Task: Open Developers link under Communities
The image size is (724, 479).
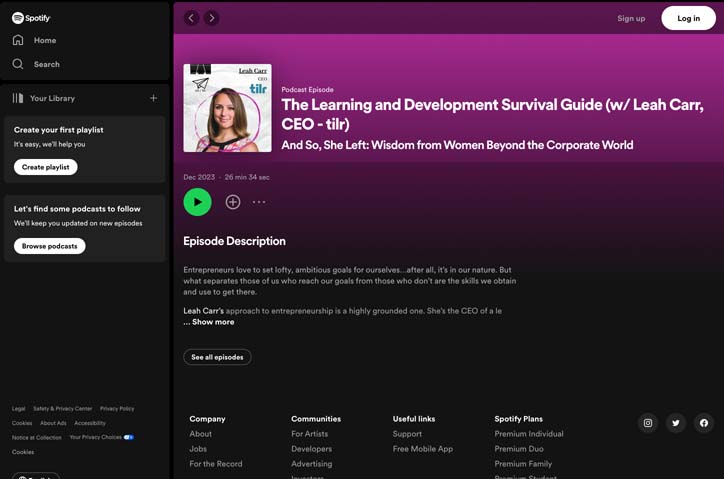Action: pos(311,449)
